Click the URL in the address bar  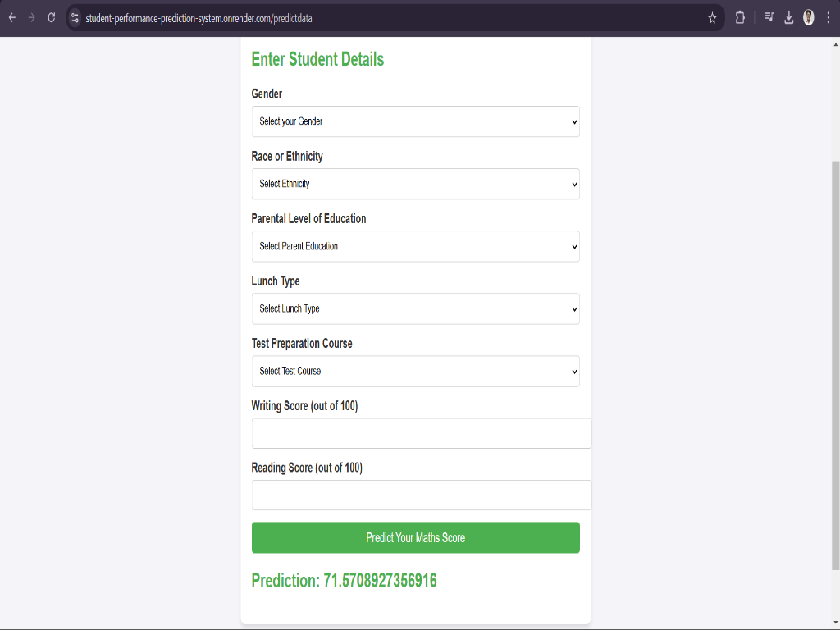(199, 18)
